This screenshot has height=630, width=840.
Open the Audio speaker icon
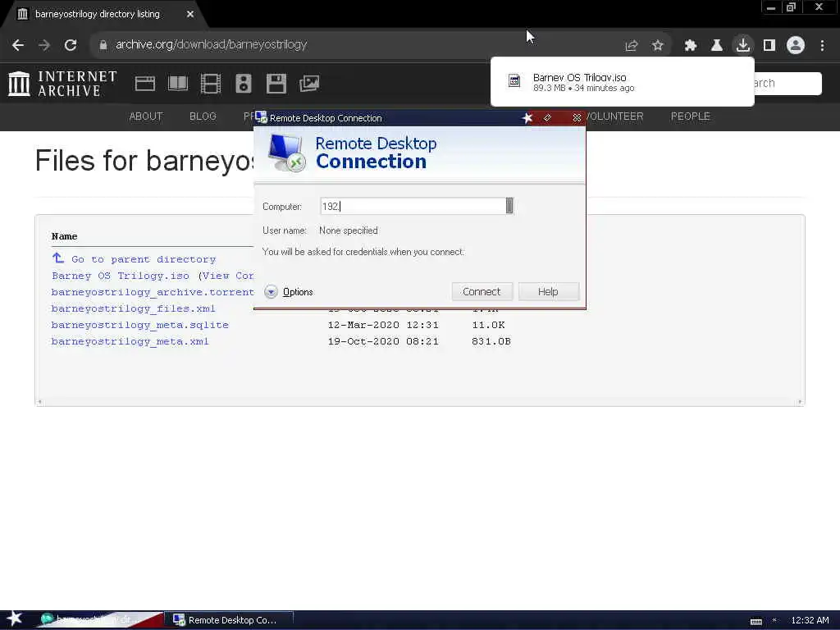(243, 84)
